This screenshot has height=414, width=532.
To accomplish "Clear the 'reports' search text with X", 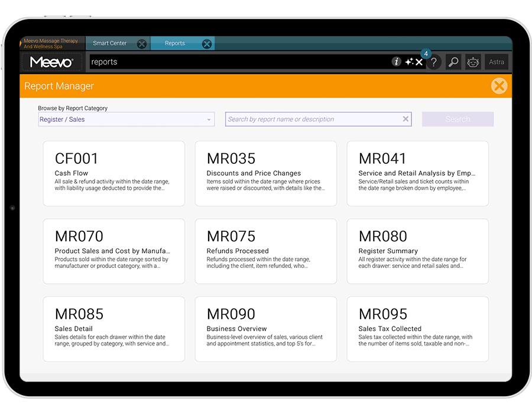I will (419, 62).
